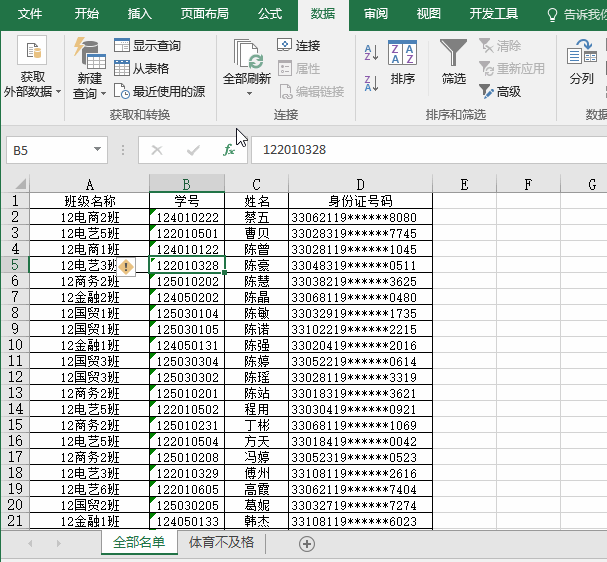Image resolution: width=607 pixels, height=562 pixels.
Task: Click Text to Columns (分列)
Action: pyautogui.click(x=581, y=62)
